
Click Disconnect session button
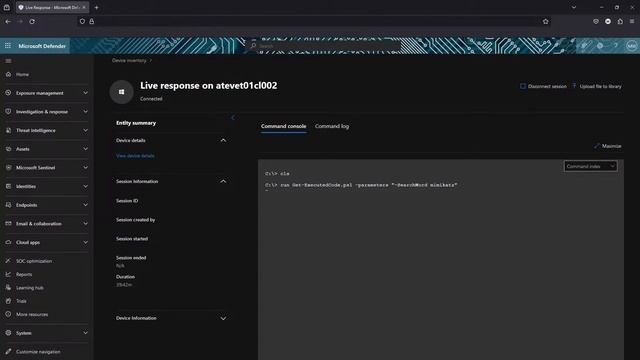tap(543, 87)
